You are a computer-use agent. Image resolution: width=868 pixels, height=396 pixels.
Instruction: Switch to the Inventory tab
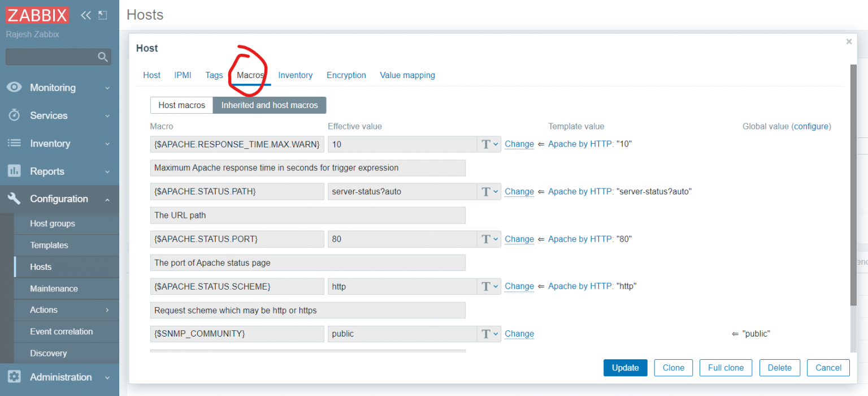click(x=295, y=75)
